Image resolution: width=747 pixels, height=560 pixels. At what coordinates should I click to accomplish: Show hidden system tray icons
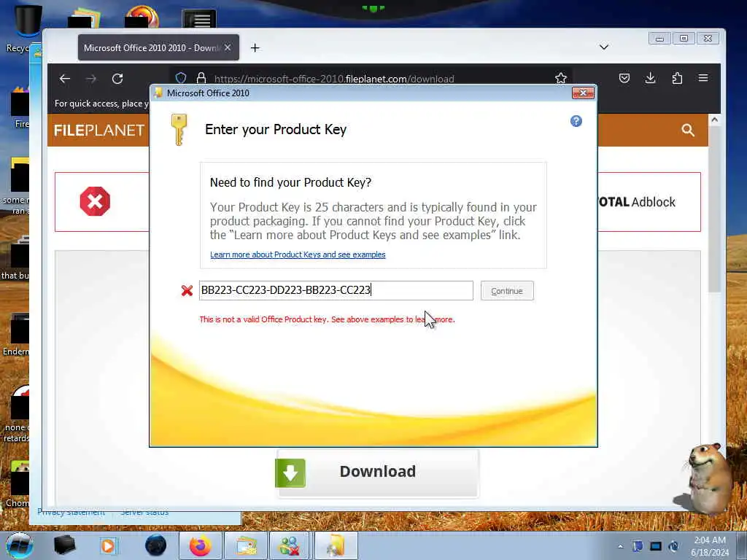[x=620, y=546]
